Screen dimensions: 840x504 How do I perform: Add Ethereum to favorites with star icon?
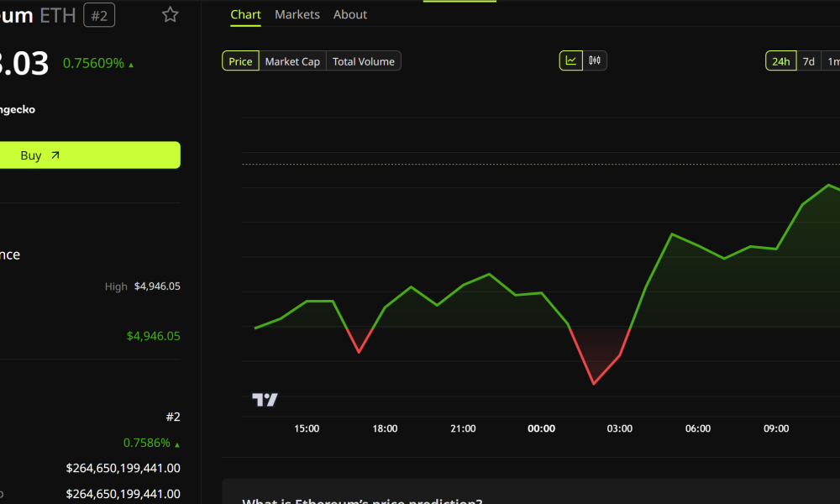pyautogui.click(x=170, y=14)
